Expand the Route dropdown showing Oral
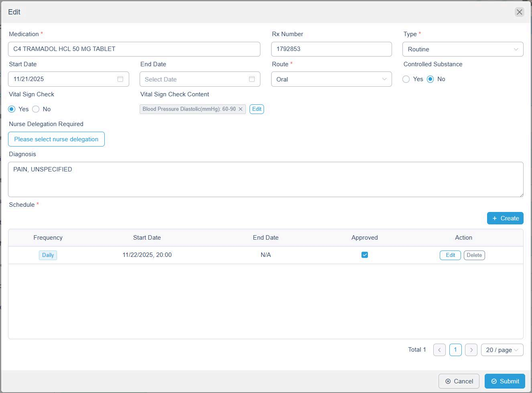Viewport: 532px width, 393px height. [x=331, y=79]
